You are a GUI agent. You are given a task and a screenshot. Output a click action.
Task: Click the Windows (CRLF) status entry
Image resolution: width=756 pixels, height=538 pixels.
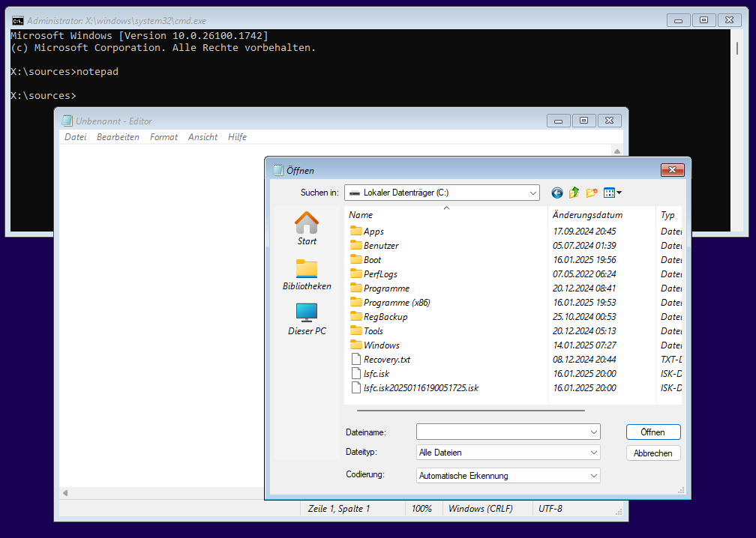click(x=480, y=509)
